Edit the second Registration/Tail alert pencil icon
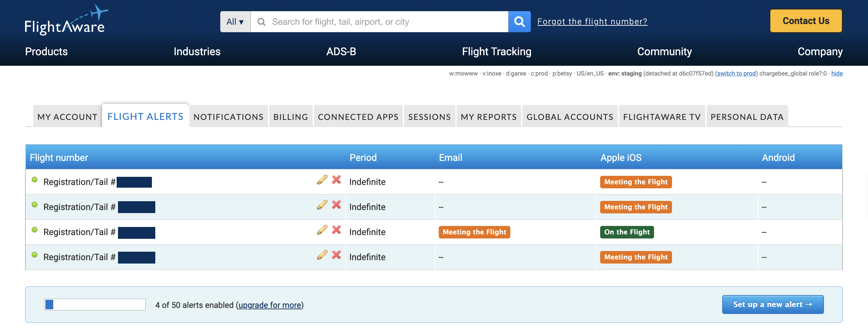 (322, 205)
